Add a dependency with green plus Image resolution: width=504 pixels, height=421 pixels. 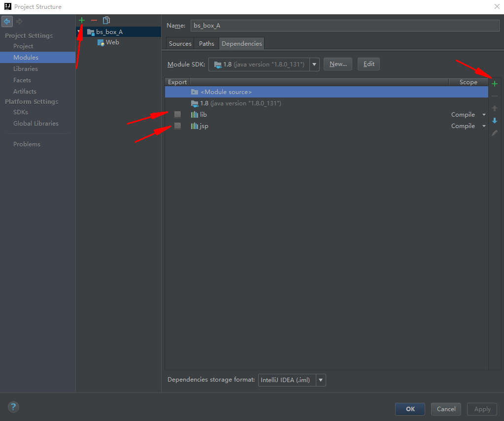coord(495,84)
